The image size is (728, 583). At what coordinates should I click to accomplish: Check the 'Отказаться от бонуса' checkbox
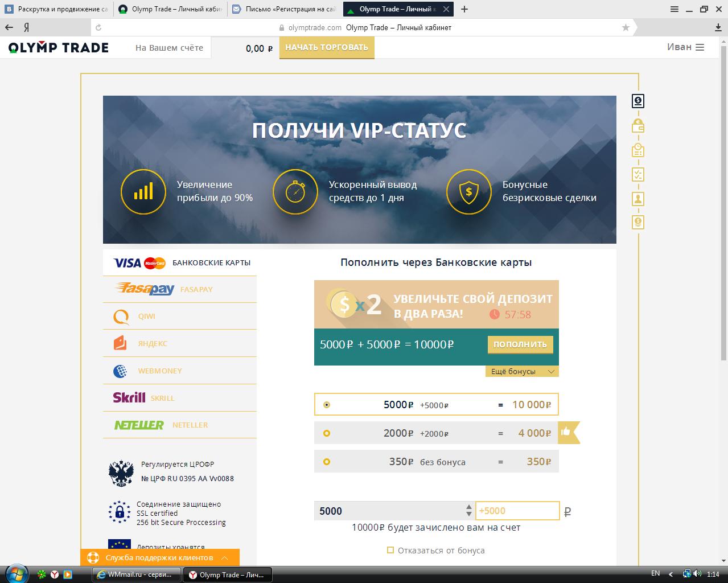pos(390,550)
